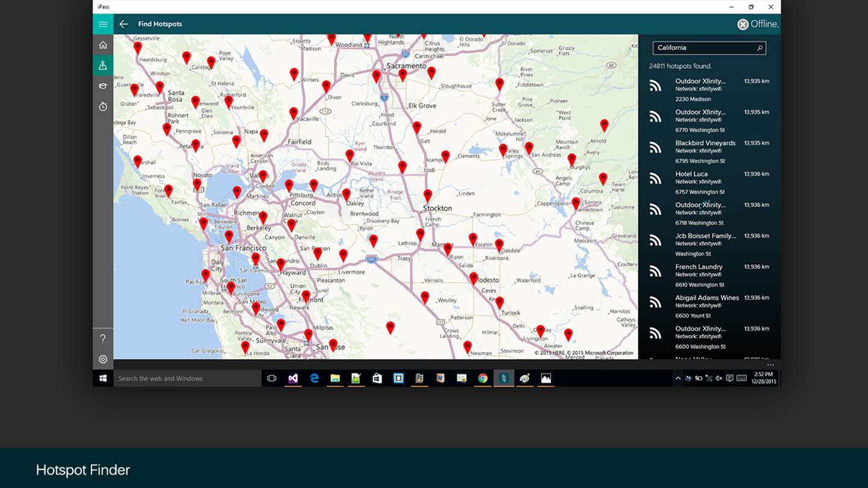Open Settings with the gear icon
868x488 pixels.
pos(103,359)
